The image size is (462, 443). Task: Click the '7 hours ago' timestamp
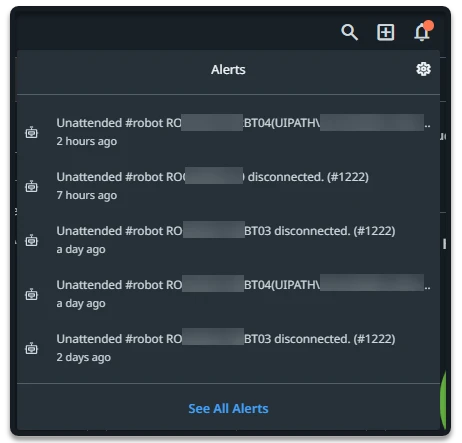click(x=87, y=195)
